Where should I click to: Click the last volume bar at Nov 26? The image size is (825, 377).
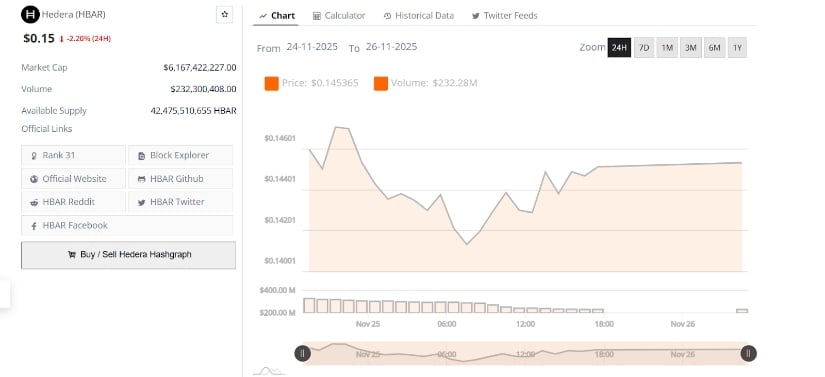pyautogui.click(x=742, y=311)
